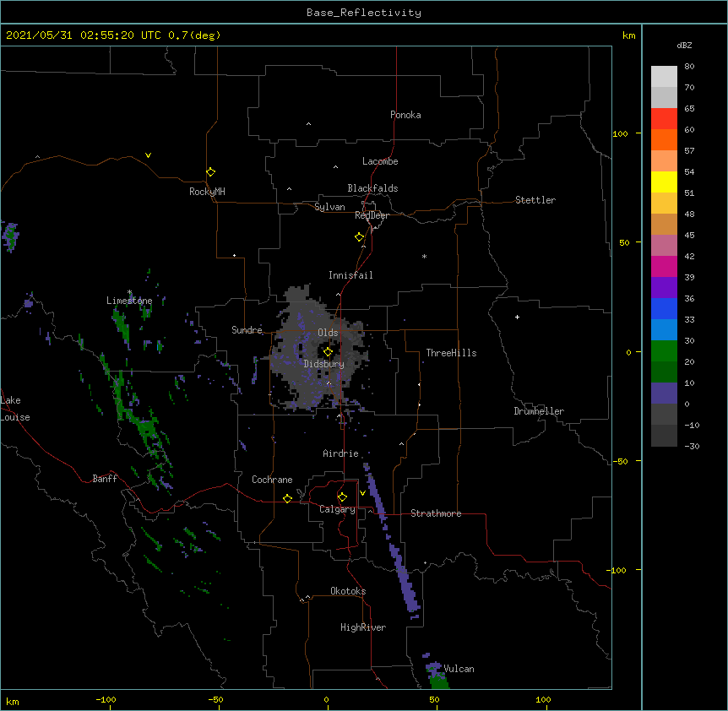
Task: Select the light blue swatch near 33 dBZ
Action: point(664,329)
